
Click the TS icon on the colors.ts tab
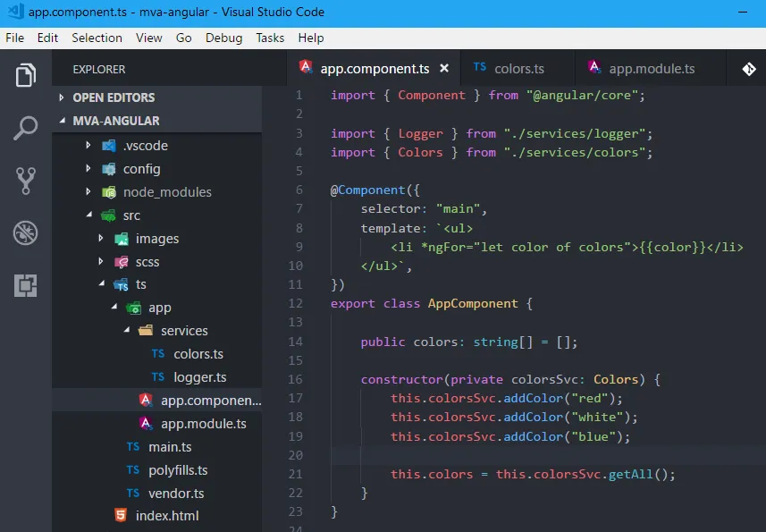point(480,67)
